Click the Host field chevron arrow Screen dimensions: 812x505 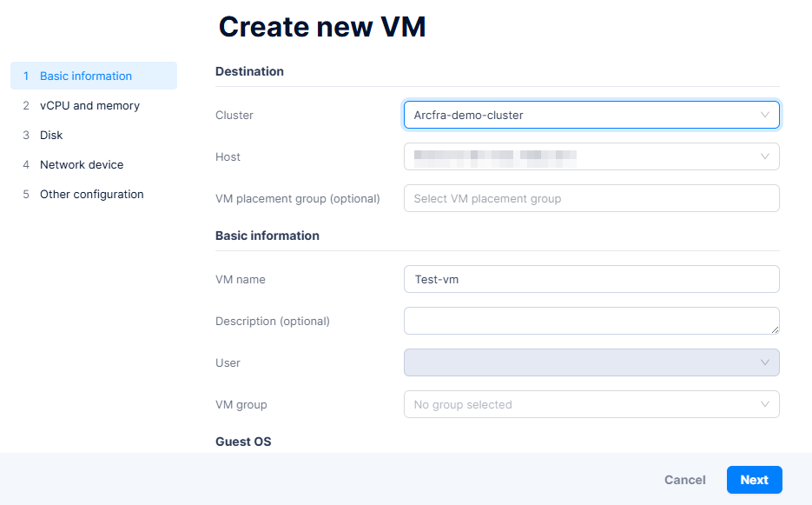764,156
